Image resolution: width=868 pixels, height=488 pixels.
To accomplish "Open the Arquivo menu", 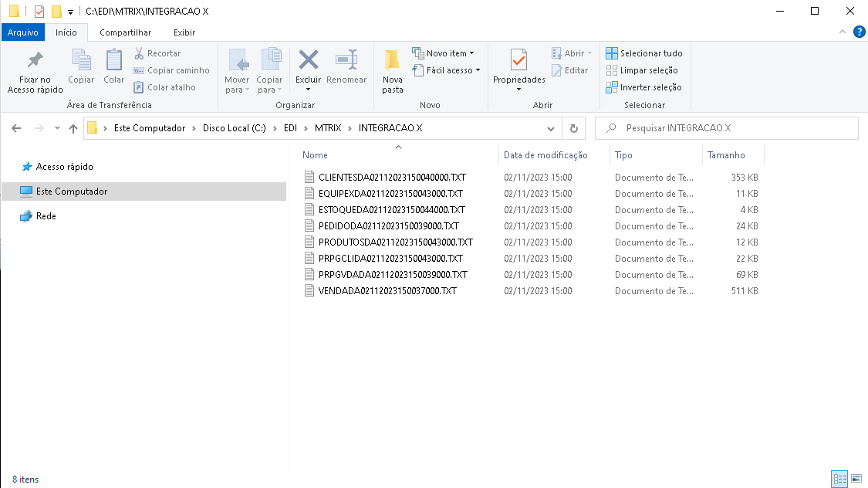I will (23, 32).
